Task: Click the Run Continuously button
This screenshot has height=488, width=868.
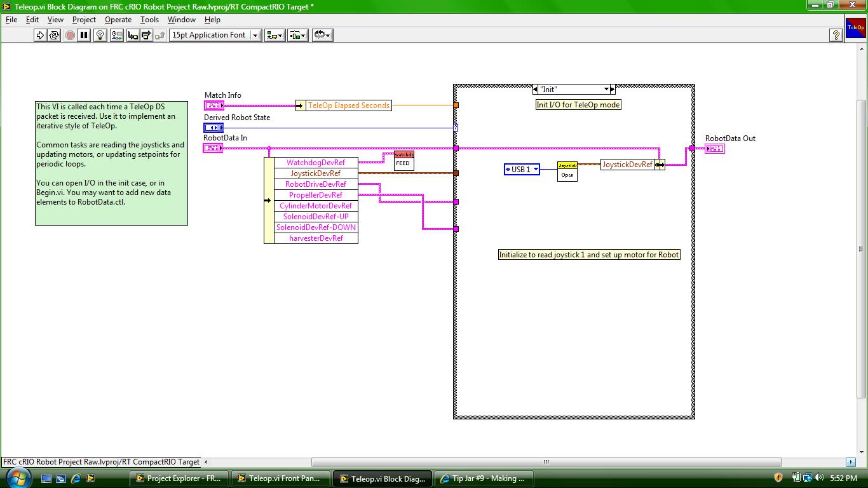Action: tap(55, 36)
